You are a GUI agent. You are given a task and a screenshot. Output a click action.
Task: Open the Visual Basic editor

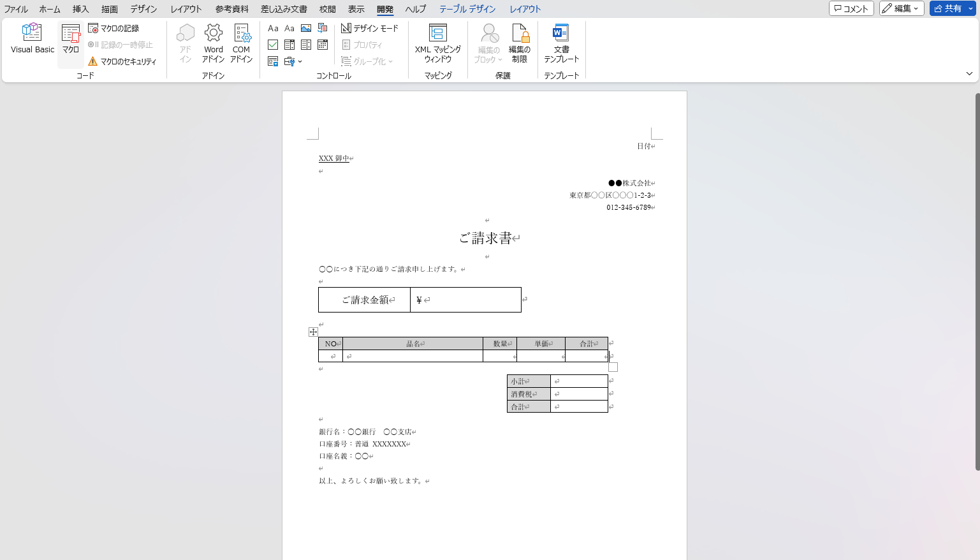(31, 38)
